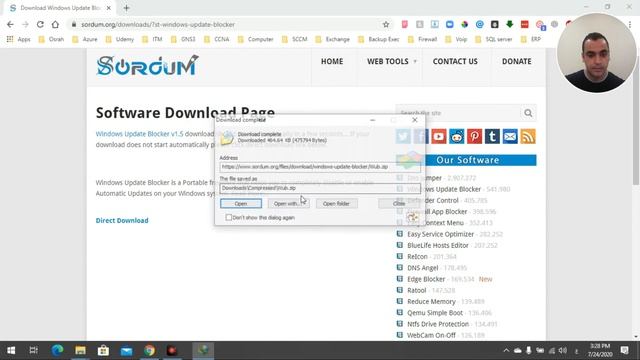Open the Exchange bookmarks folder
This screenshot has width=640, height=360.
click(333, 39)
